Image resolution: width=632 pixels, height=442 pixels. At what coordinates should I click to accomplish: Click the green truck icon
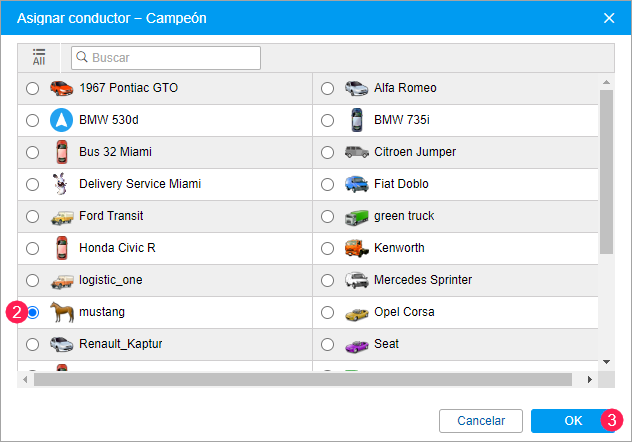tap(357, 217)
